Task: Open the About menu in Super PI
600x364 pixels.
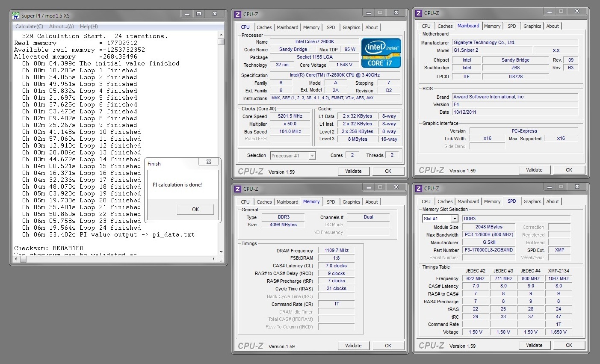Action: click(x=61, y=27)
